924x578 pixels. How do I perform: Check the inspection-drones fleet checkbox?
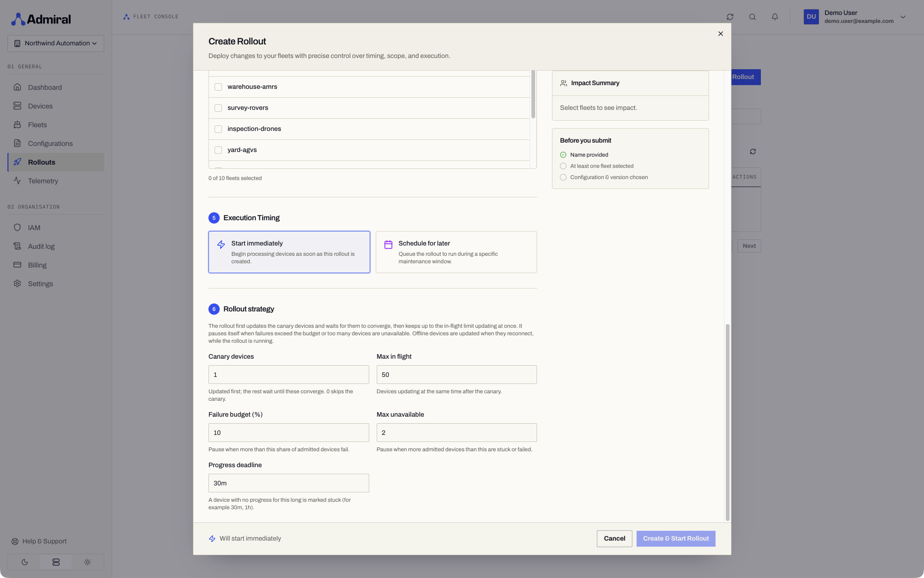(x=218, y=129)
